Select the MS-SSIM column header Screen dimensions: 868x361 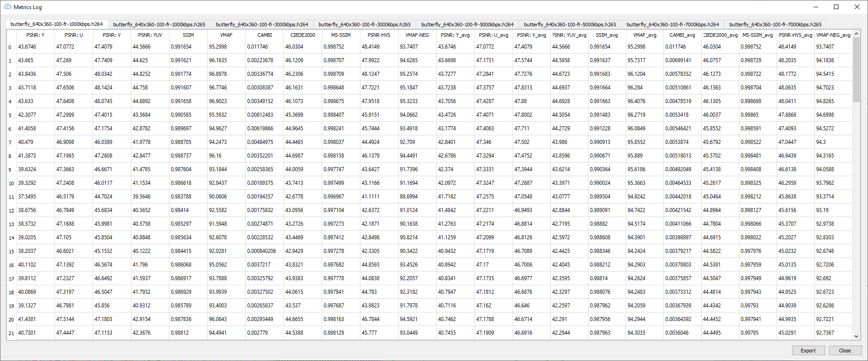[341, 35]
